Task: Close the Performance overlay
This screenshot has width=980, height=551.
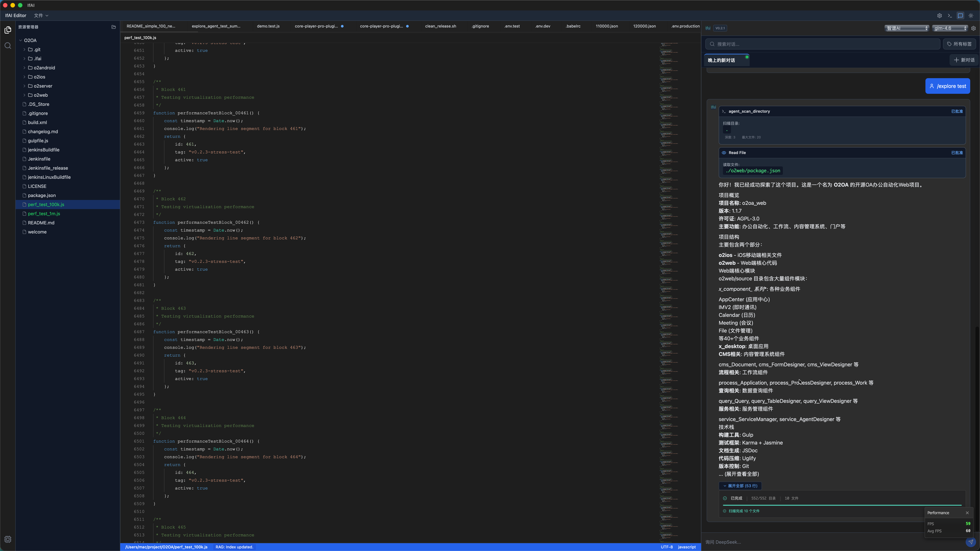Action: click(967, 513)
